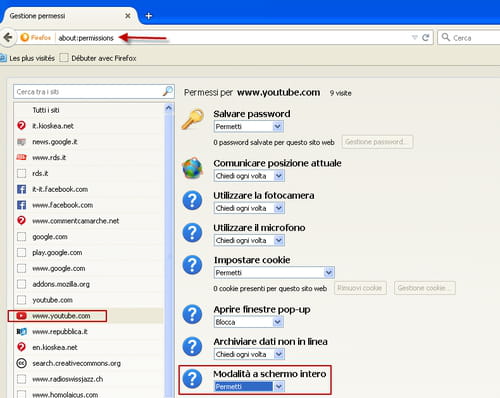Screen dimensions: 500x398
Task: Select the Gestione permessi tab
Action: [69, 16]
